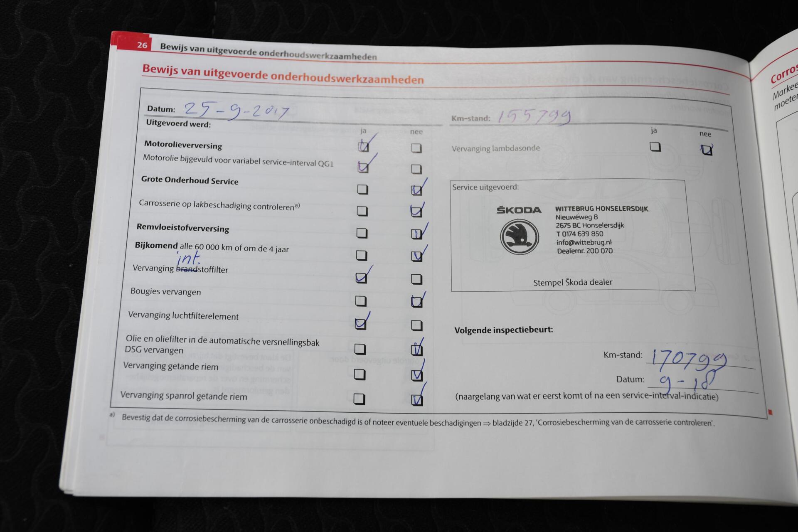Check 'ja' for Motorolie bijgevuld QG1
798x532 pixels.
click(363, 167)
